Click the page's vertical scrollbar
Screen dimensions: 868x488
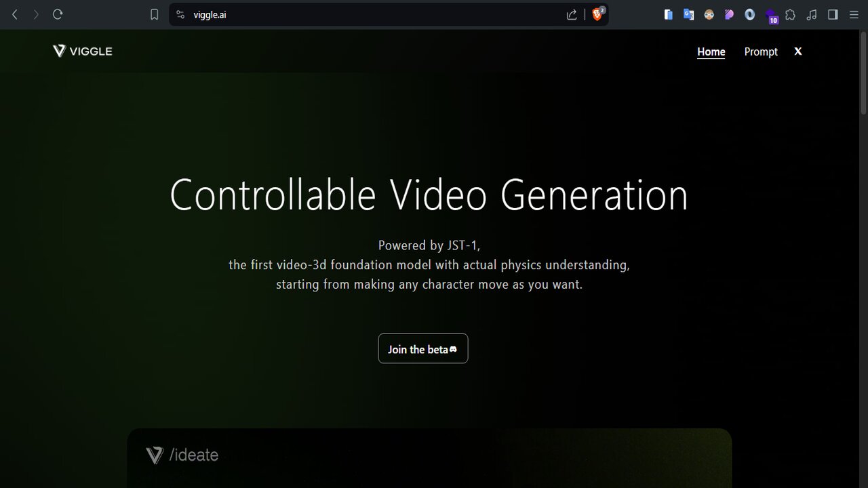pyautogui.click(x=863, y=75)
